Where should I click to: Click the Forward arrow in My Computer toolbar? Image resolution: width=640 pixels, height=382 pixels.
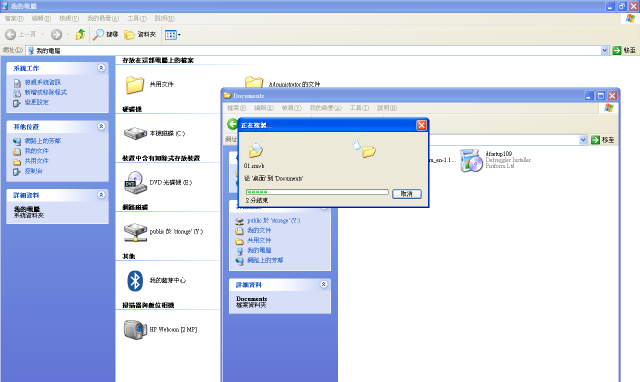(x=56, y=35)
